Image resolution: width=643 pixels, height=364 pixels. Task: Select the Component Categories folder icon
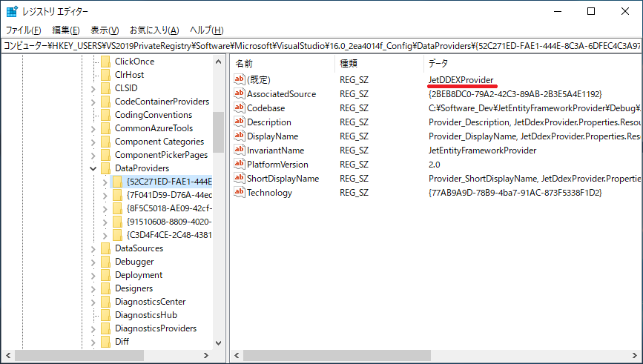click(106, 142)
